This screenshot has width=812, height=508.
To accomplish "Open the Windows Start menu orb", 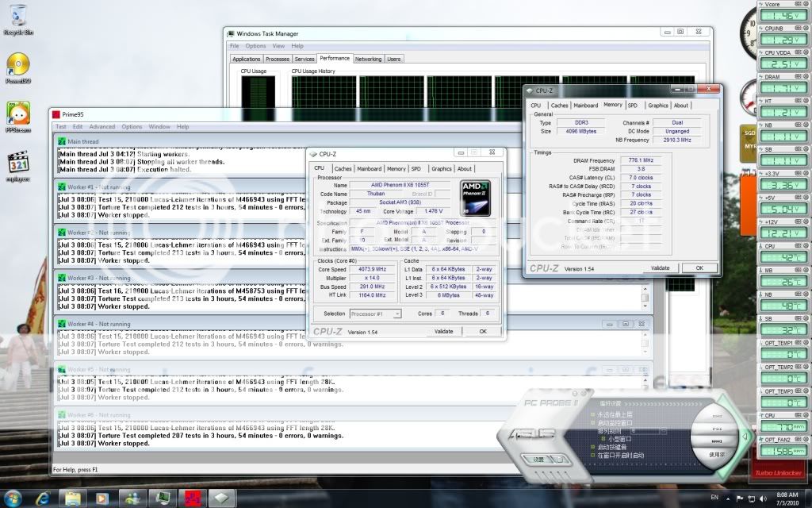I will (x=13, y=498).
